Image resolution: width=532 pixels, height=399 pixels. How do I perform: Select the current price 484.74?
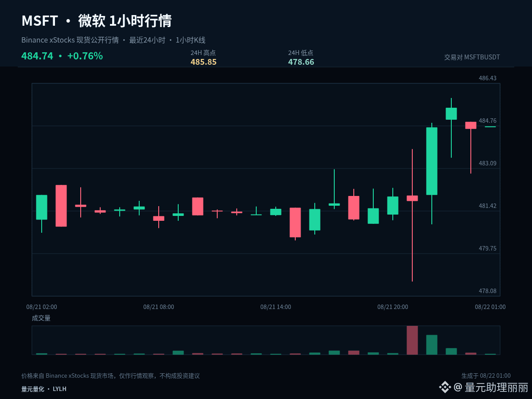point(37,56)
